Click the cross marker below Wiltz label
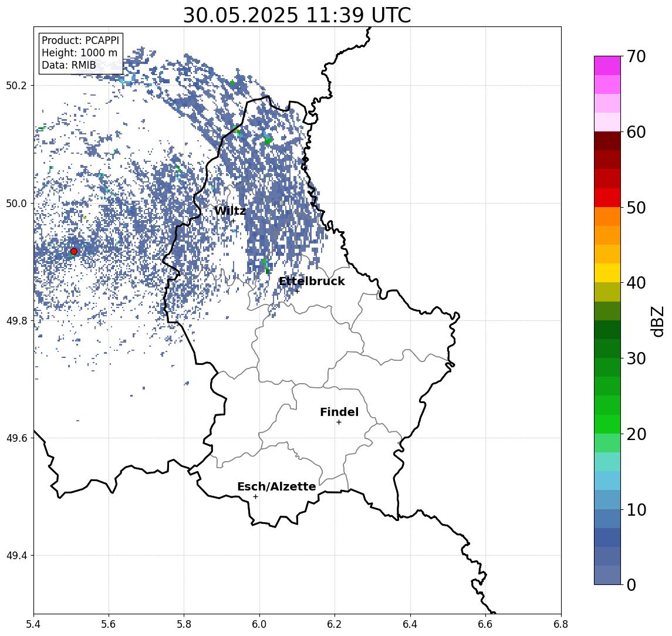Image resolution: width=672 pixels, height=636 pixels. [x=233, y=221]
